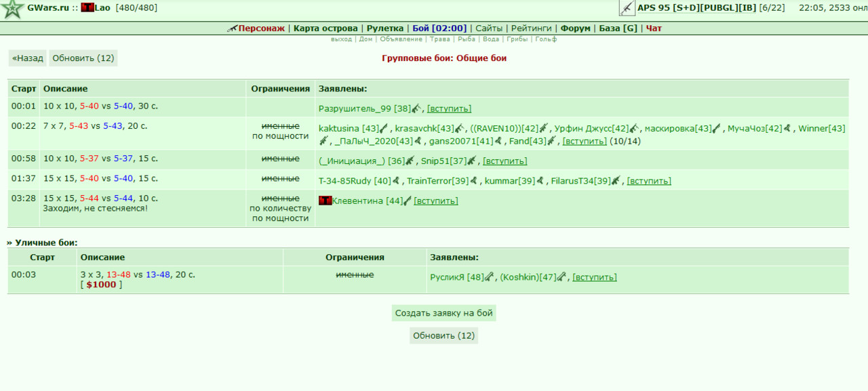Click weapon icon after (Koshkin)[47]
The image size is (868, 391).
coord(561,276)
